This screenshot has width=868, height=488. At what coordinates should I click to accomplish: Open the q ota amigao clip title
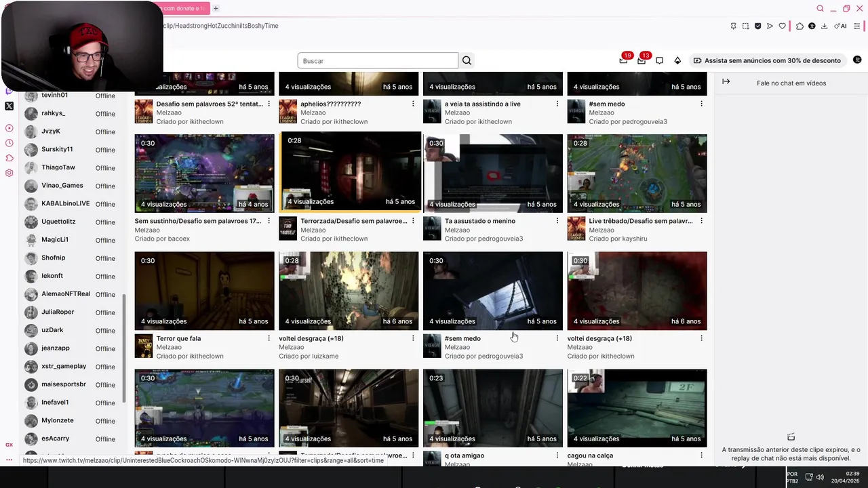464,455
